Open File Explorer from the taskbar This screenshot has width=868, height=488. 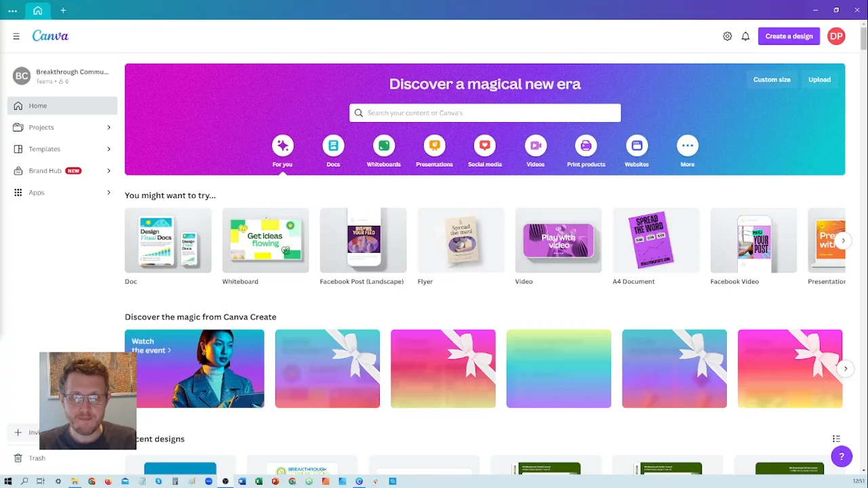pyautogui.click(x=75, y=481)
